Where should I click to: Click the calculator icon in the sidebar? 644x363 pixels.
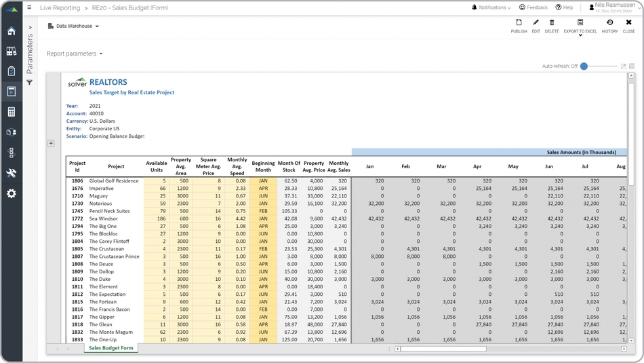(11, 112)
